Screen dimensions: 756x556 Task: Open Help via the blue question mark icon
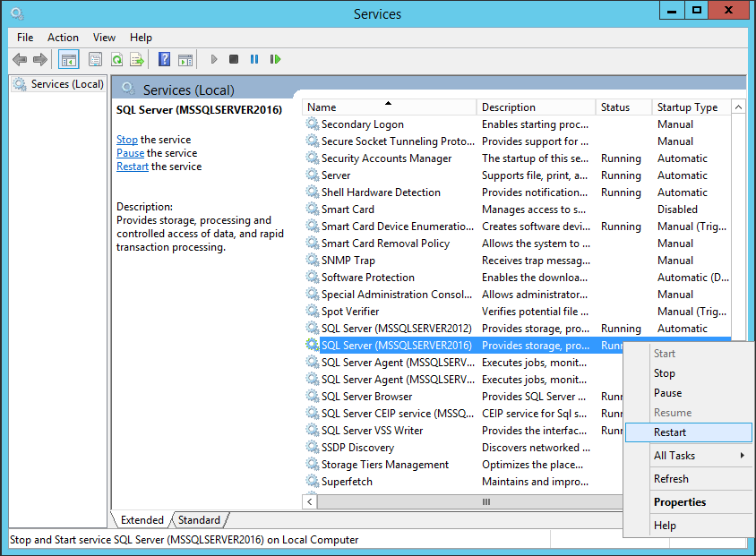[164, 60]
